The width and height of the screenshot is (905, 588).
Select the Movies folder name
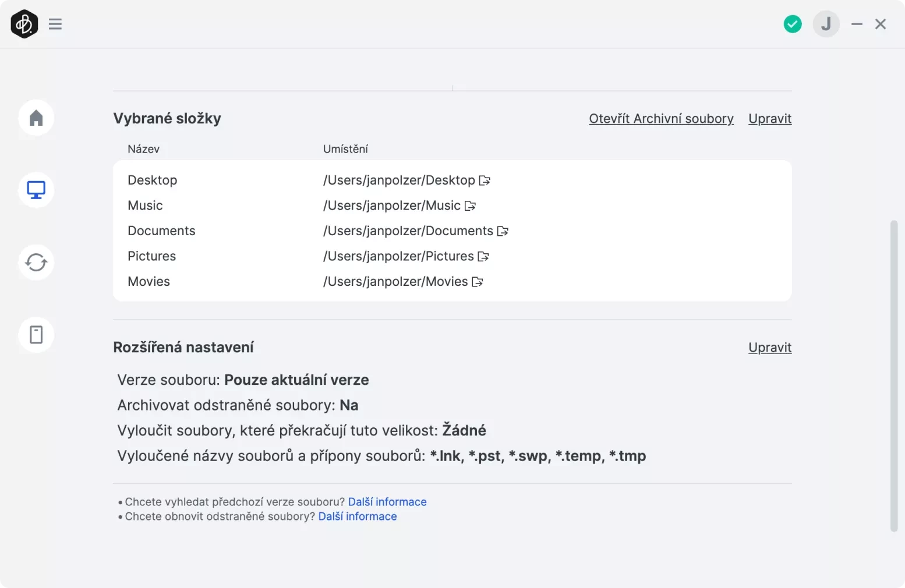pyautogui.click(x=149, y=281)
